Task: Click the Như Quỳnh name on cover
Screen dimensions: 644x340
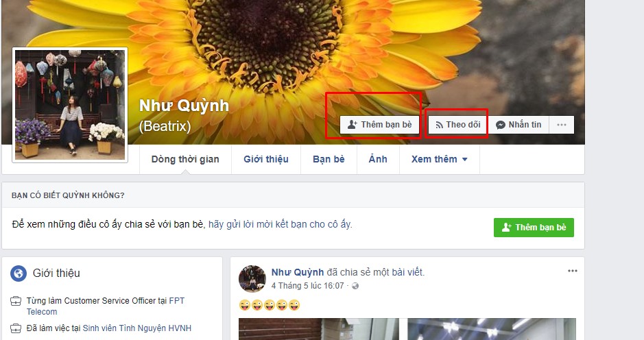Action: coord(184,106)
